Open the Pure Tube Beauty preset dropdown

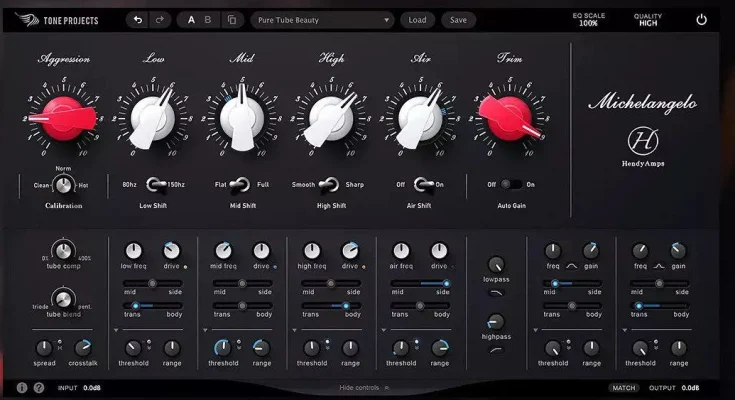click(x=322, y=20)
